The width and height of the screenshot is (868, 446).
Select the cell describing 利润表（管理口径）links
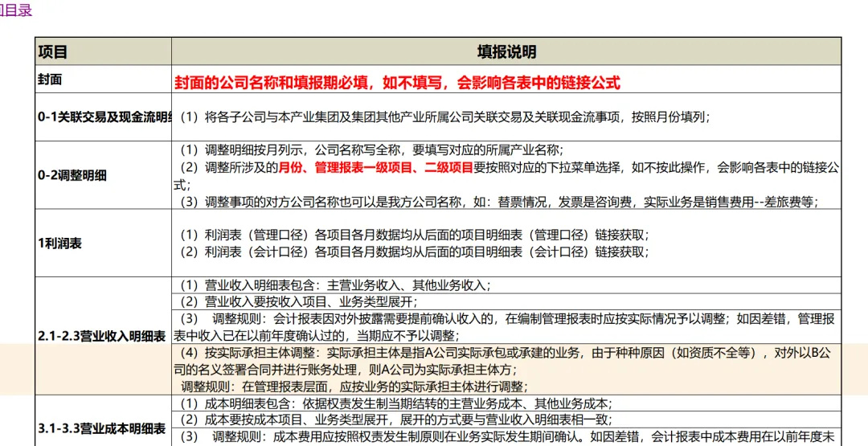tap(506, 243)
